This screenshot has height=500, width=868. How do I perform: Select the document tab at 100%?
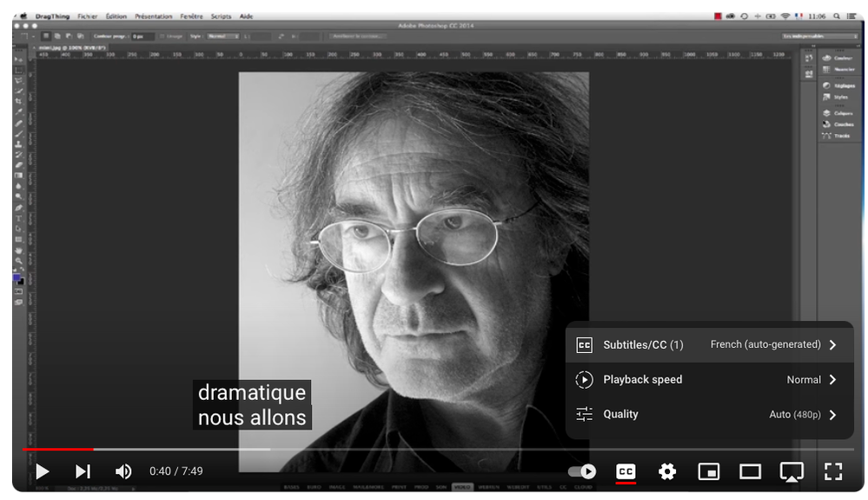click(x=71, y=48)
